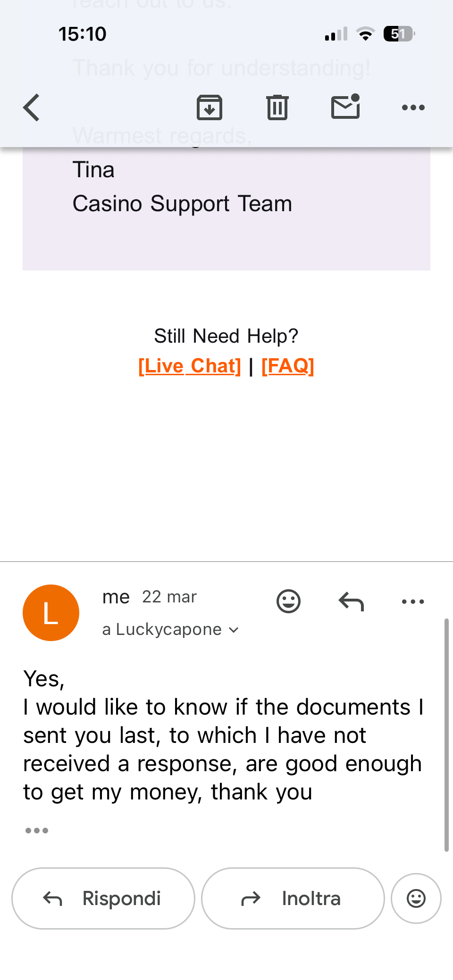Tap the round emoji reaction button at bottom
Image resolution: width=453 pixels, height=980 pixels.
(416, 898)
